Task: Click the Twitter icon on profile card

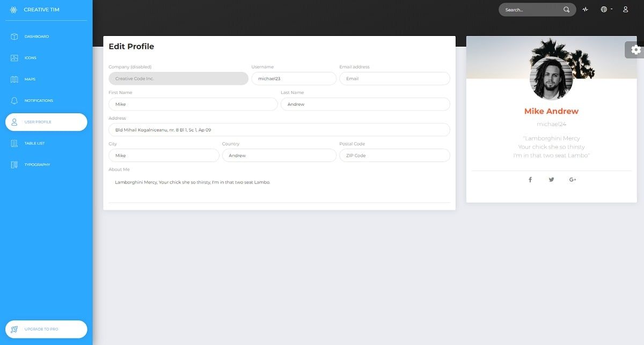Action: click(x=551, y=179)
